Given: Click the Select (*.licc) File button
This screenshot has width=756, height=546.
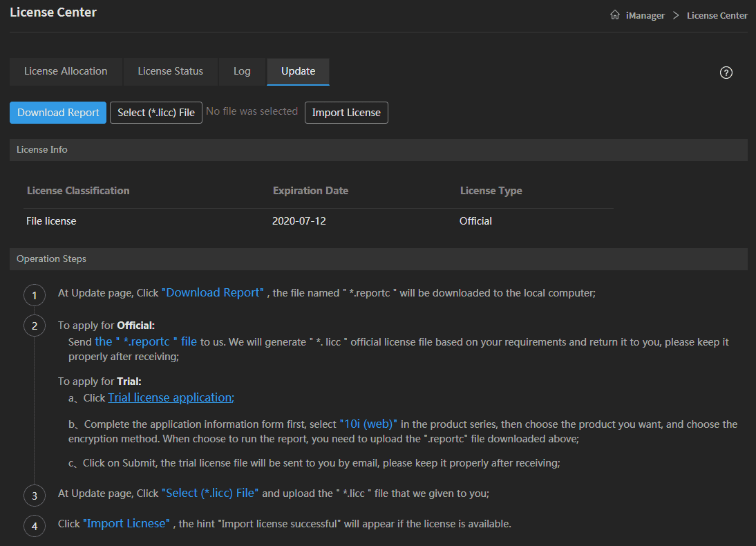Looking at the screenshot, I should [x=156, y=113].
